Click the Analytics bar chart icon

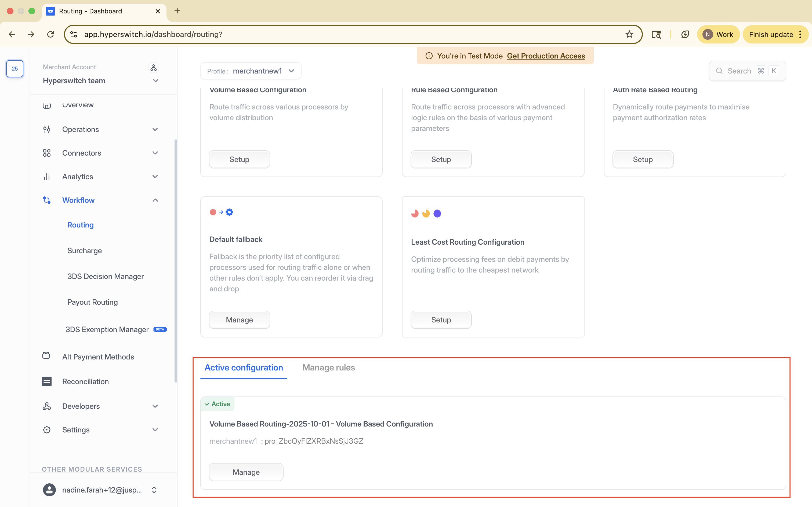[47, 177]
